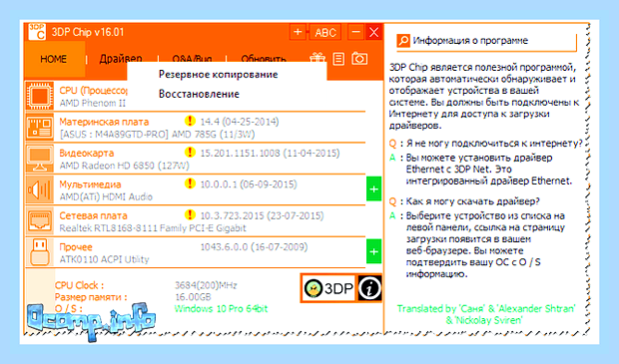Open the ABC language button

pyautogui.click(x=325, y=32)
